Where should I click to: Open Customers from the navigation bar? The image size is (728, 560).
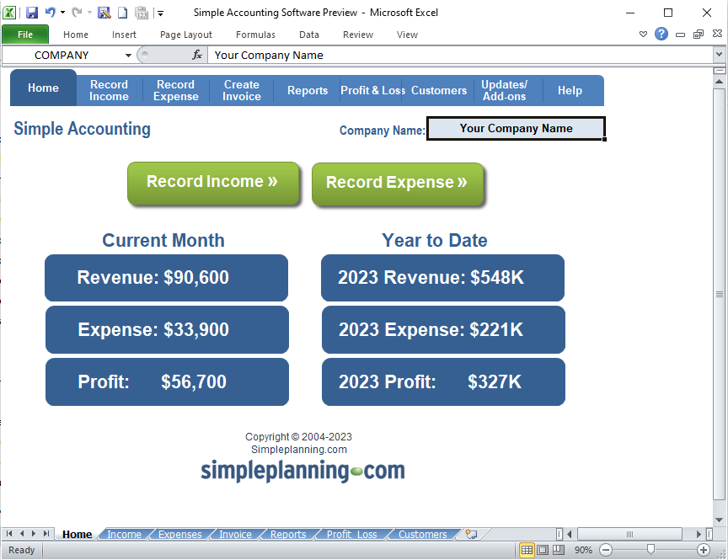point(439,90)
